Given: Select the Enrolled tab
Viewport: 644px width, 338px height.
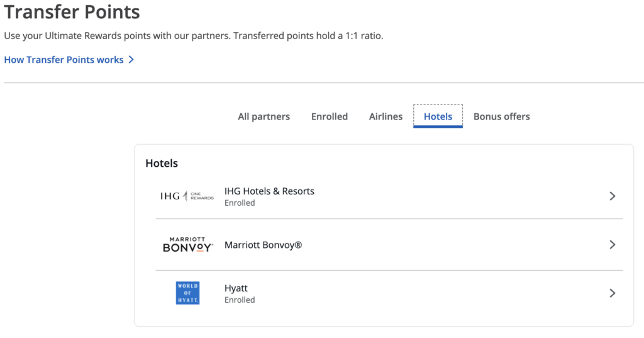Looking at the screenshot, I should click(x=330, y=116).
